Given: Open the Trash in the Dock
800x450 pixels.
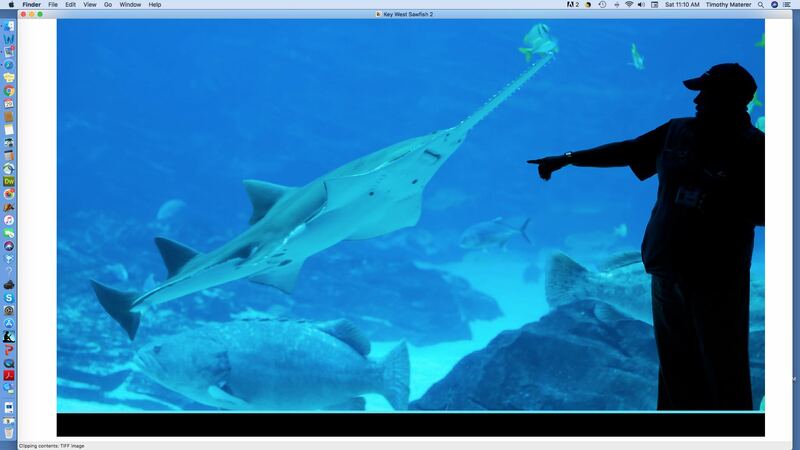Looking at the screenshot, I should 9,433.
